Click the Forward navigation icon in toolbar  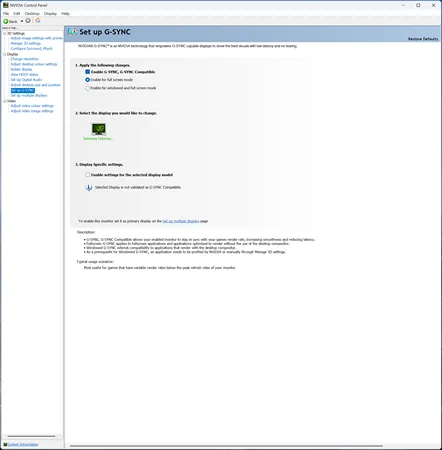tap(28, 21)
